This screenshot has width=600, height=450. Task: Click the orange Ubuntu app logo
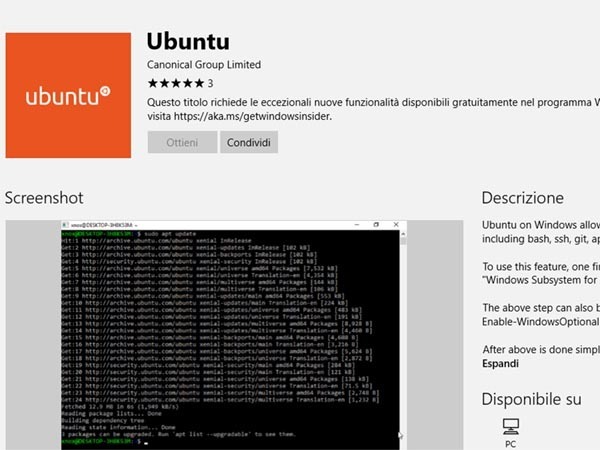pos(68,95)
